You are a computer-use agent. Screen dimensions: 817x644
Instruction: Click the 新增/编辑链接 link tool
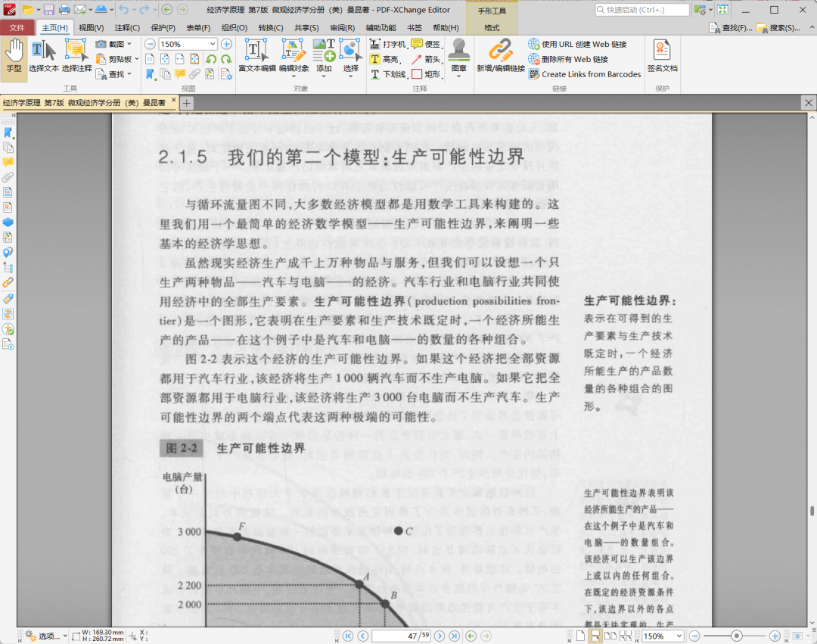500,56
